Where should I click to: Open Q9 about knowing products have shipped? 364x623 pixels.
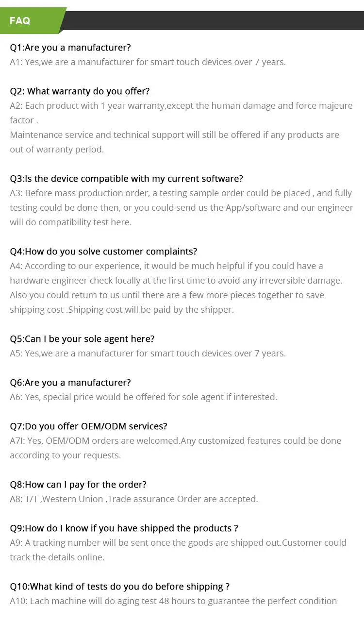pos(124,528)
